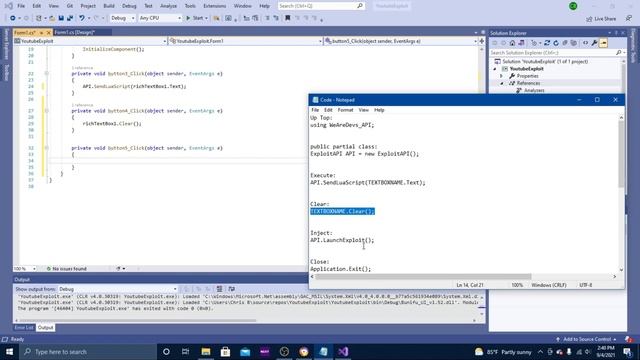Viewport: 640px width, 360px height.
Task: Open Show output from Debug dropdown
Action: (x=118, y=289)
